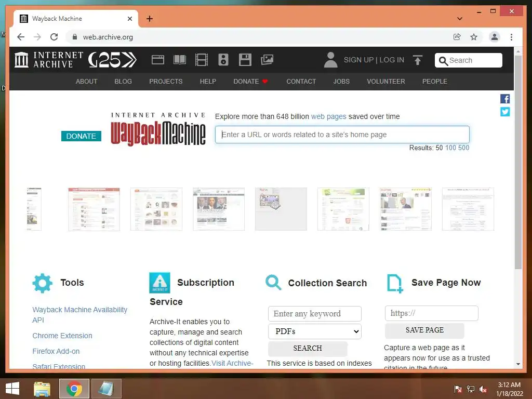Open the Web archive icon in header
532x399 pixels.
point(158,60)
